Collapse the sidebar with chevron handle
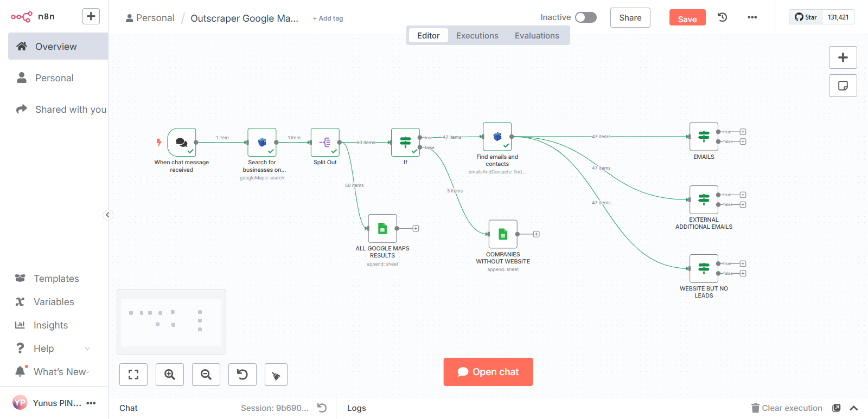The height and width of the screenshot is (419, 868). tap(107, 215)
